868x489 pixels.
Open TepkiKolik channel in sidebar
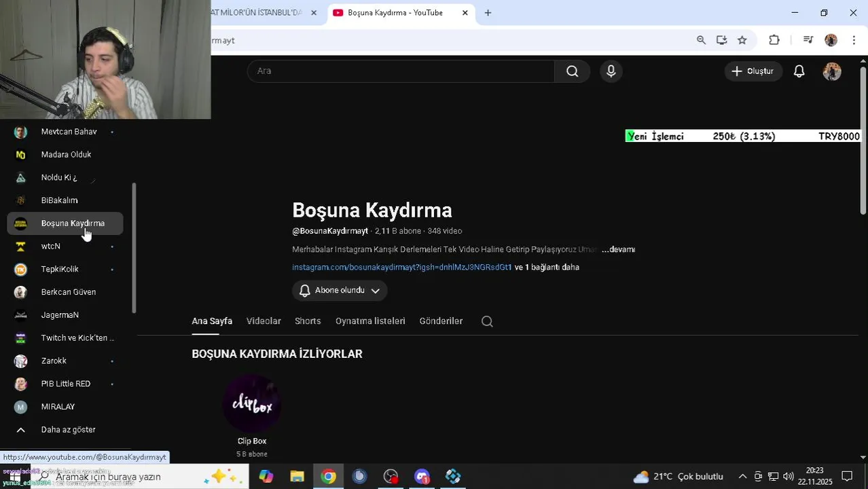point(65,270)
